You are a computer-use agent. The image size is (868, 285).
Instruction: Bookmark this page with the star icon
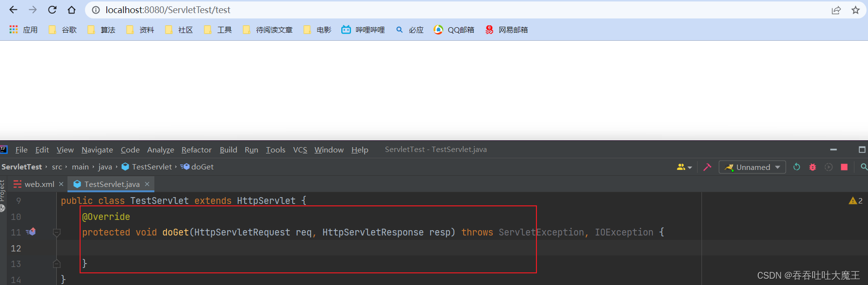pos(855,10)
